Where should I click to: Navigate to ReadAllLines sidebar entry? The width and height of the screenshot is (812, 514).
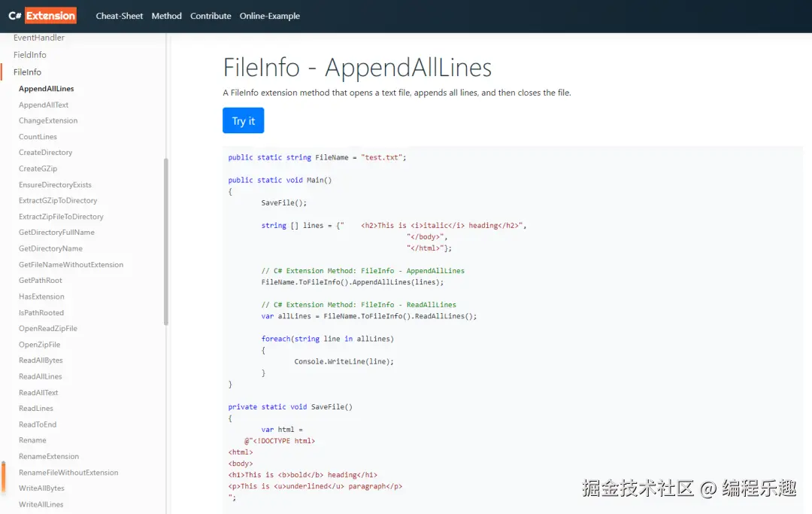pos(41,376)
